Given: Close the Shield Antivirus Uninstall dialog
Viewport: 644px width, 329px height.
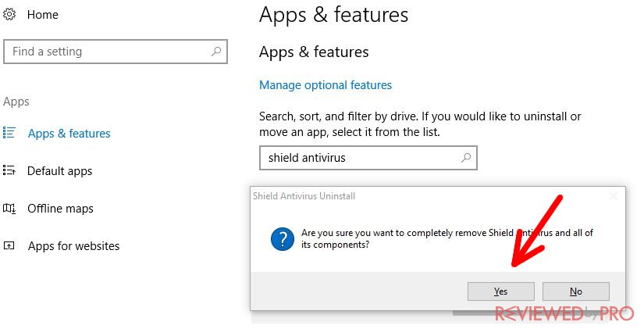Looking at the screenshot, I should [x=614, y=196].
